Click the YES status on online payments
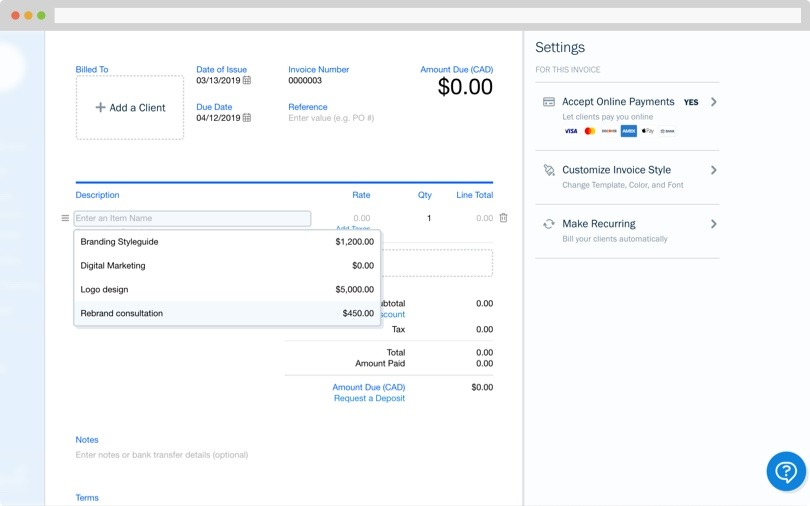Screen dimensions: 810x506 (x=691, y=102)
